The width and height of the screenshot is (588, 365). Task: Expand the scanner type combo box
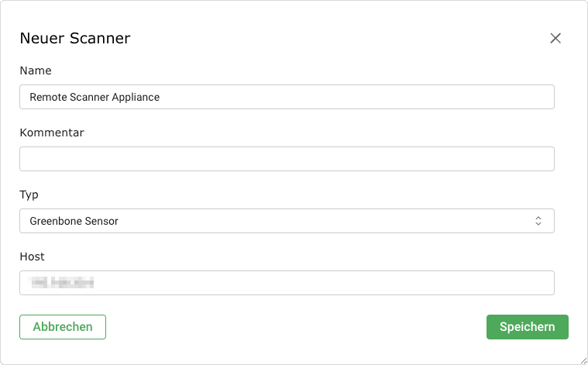coord(287,221)
